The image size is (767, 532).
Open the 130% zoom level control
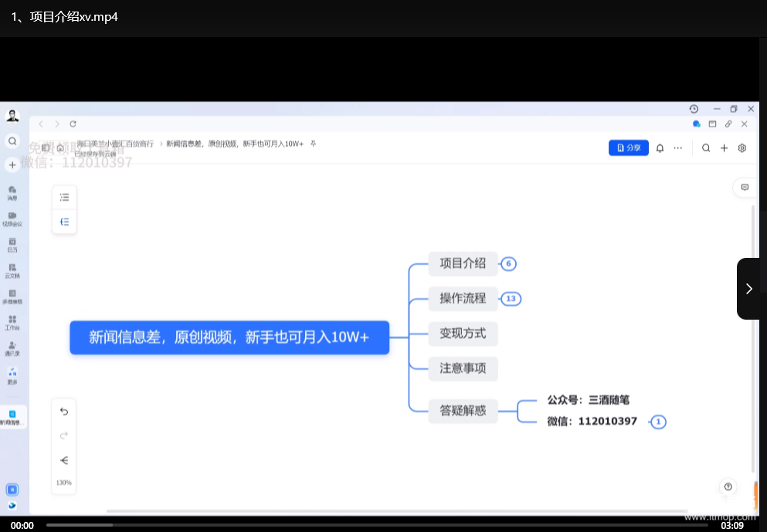click(x=63, y=483)
